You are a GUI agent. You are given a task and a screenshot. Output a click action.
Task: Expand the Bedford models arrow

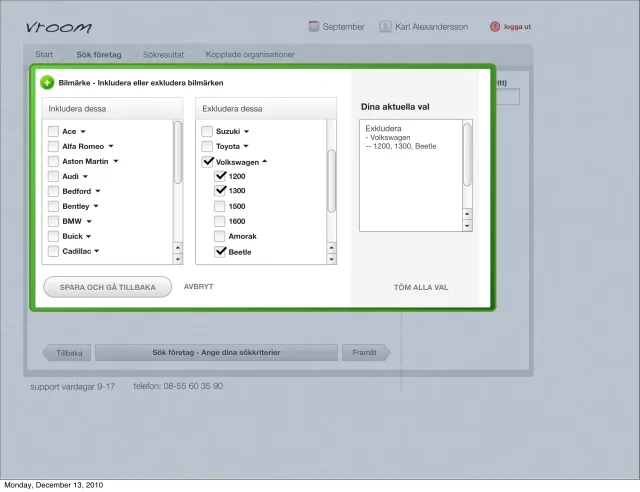pos(98,191)
